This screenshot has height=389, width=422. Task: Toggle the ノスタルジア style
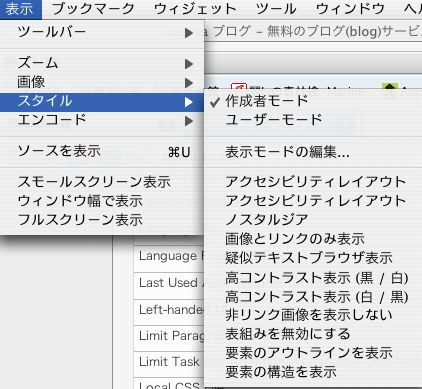coord(313,220)
